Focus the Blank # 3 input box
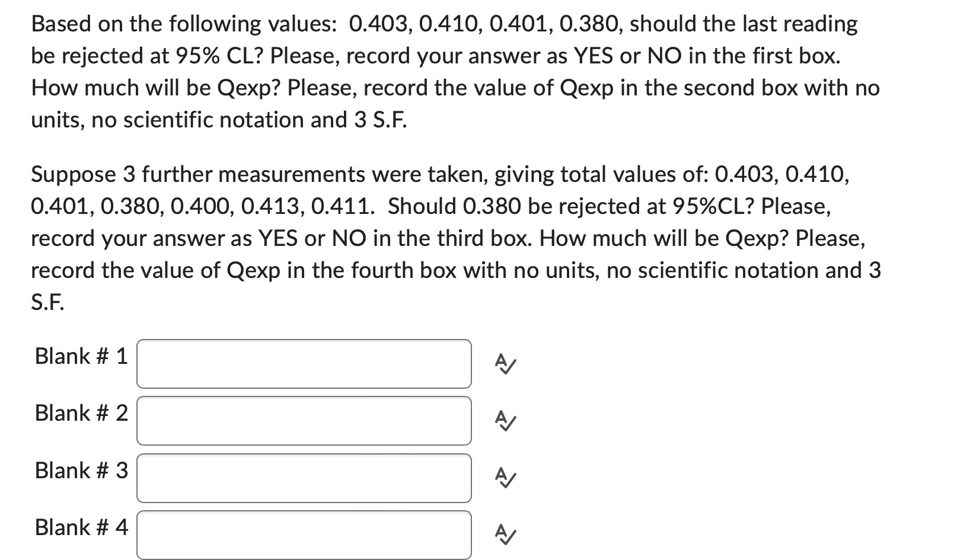The height and width of the screenshot is (560, 973). coord(302,478)
